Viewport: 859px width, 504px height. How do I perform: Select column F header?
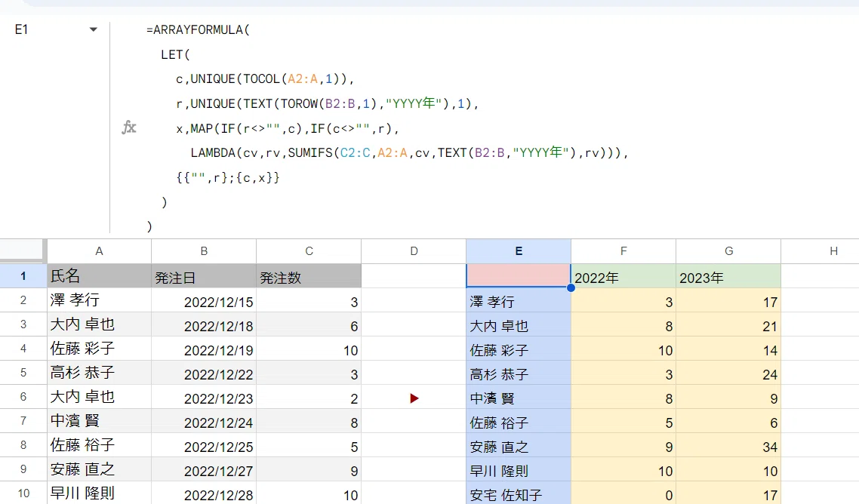coord(623,251)
